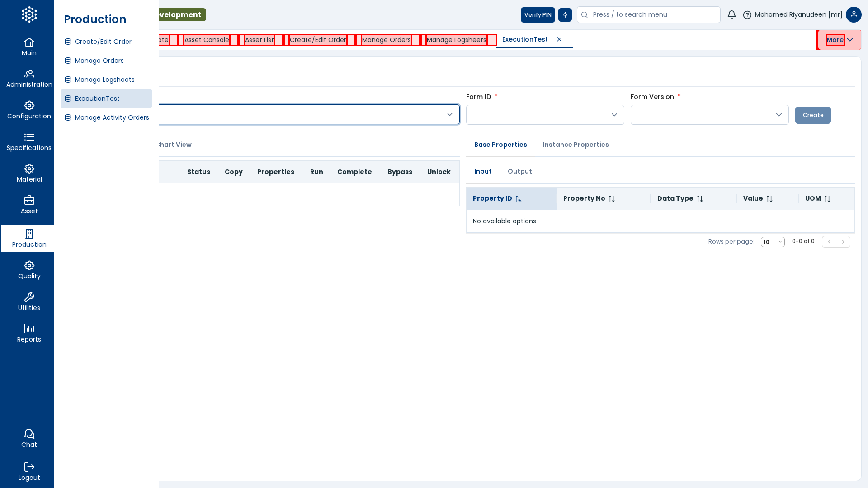The height and width of the screenshot is (488, 868).
Task: Open Manage Activity Orders menu item
Action: [x=112, y=117]
